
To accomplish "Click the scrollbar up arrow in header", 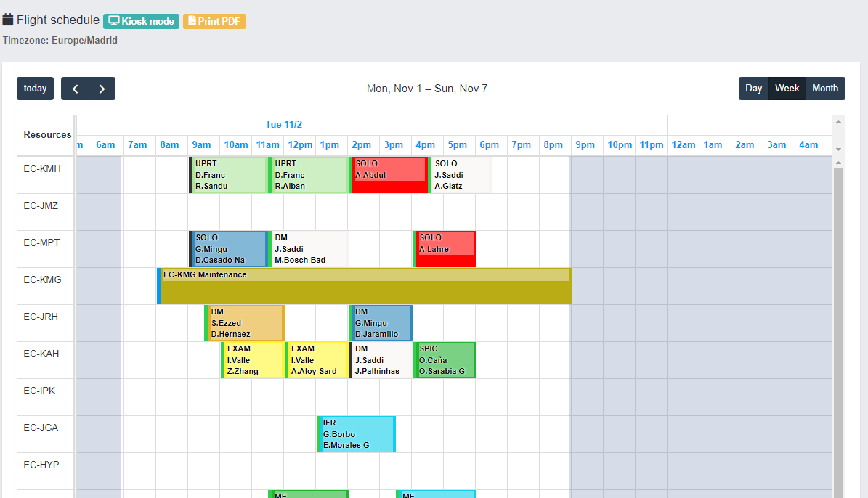I will coord(839,121).
